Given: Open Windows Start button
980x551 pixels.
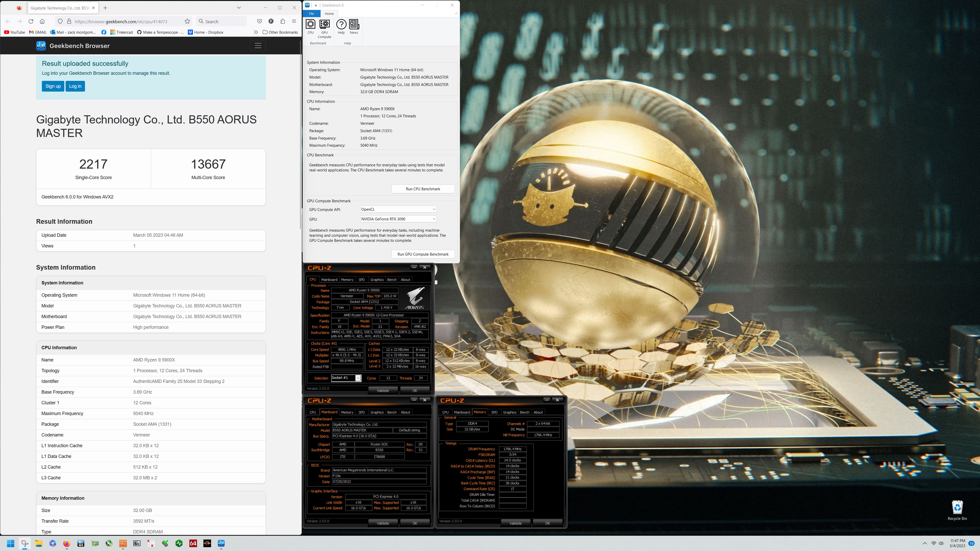Looking at the screenshot, I should [11, 543].
